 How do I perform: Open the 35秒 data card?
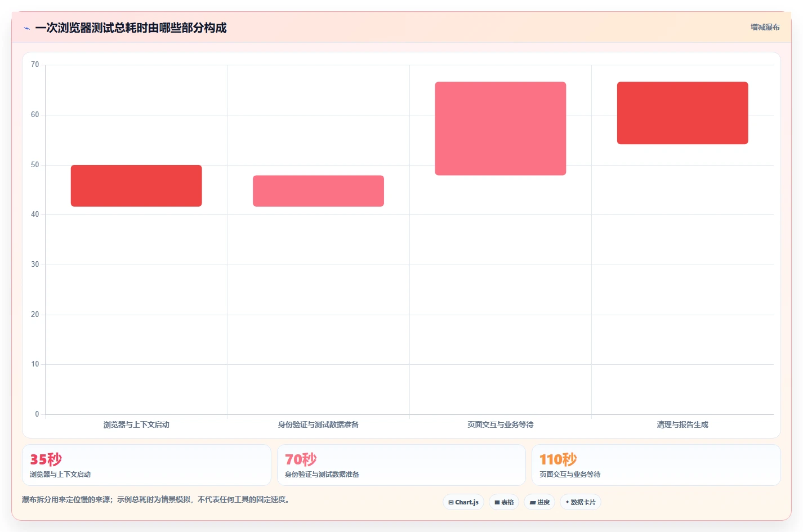146,465
